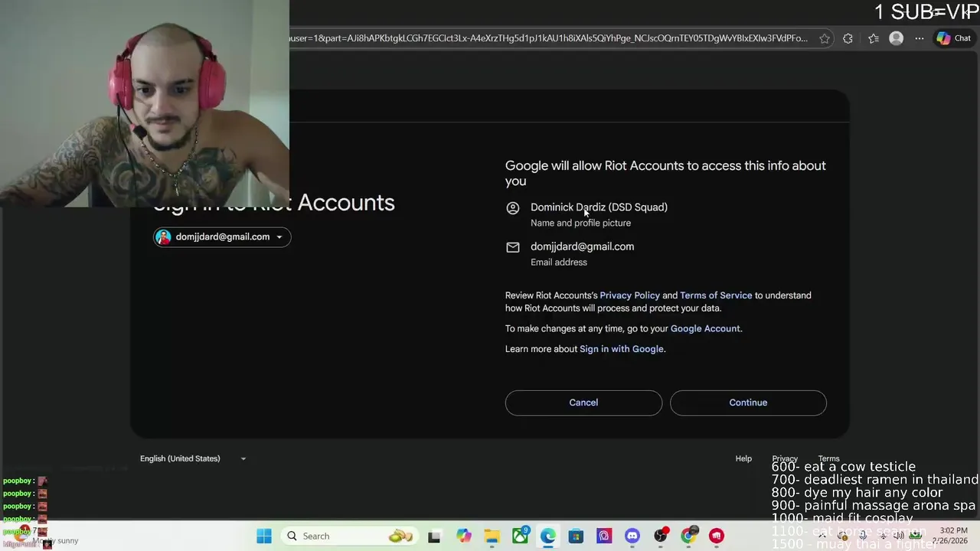Click the 'Email address' caption
The height and width of the screenshot is (551, 980).
point(559,262)
